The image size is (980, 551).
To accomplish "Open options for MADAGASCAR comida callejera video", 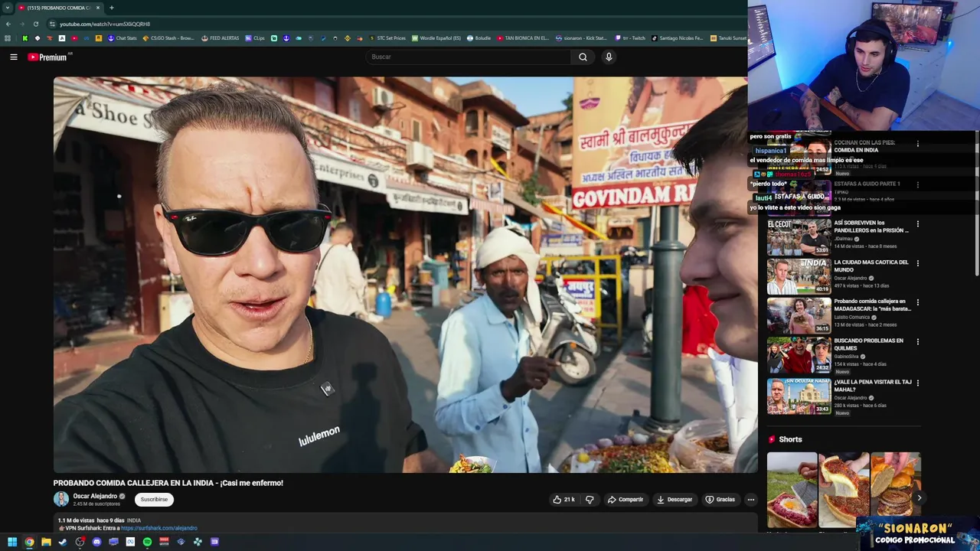I will pyautogui.click(x=917, y=302).
